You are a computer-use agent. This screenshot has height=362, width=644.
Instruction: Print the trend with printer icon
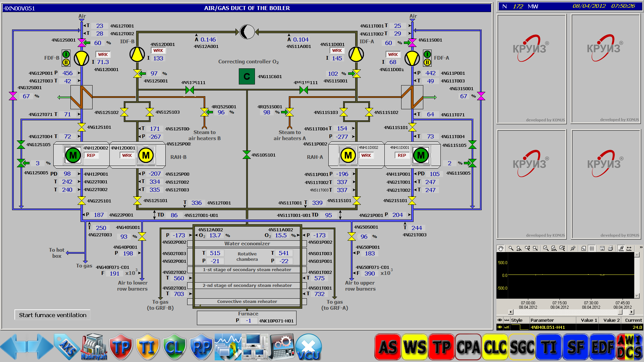point(610,248)
